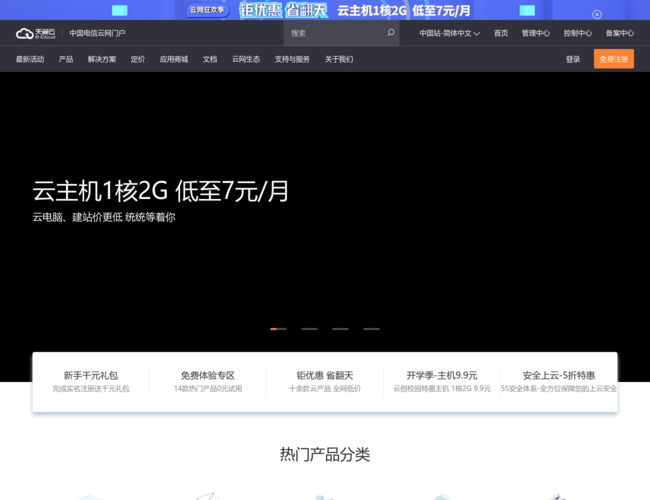Click the e-Cloud logo icon
650x500 pixels.
tap(35, 33)
